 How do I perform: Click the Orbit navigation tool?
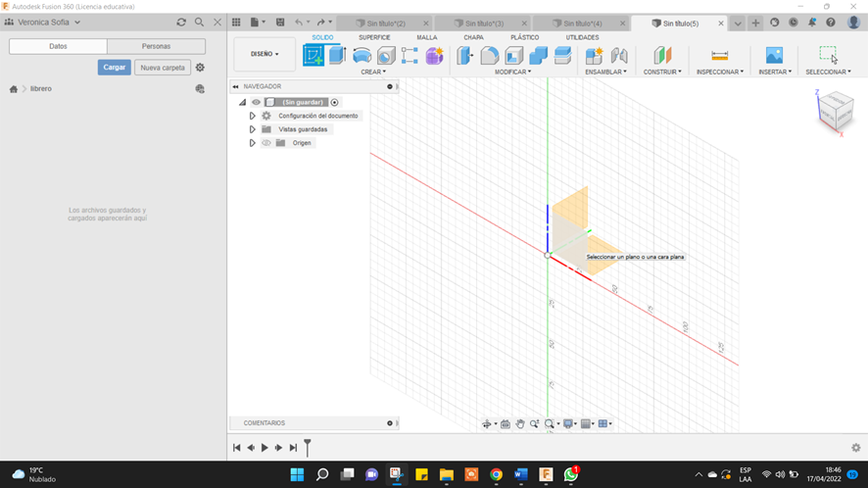487,423
